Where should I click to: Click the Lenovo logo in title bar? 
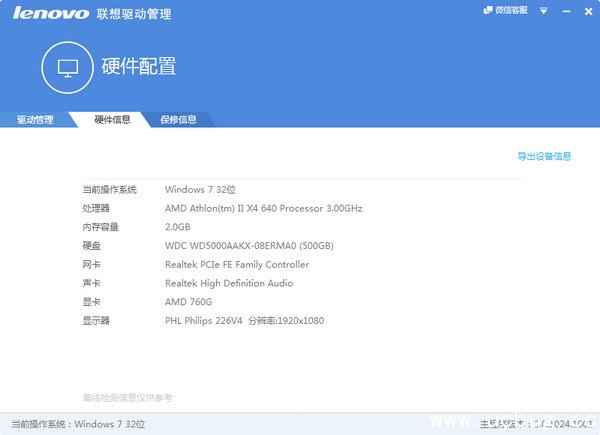51,13
